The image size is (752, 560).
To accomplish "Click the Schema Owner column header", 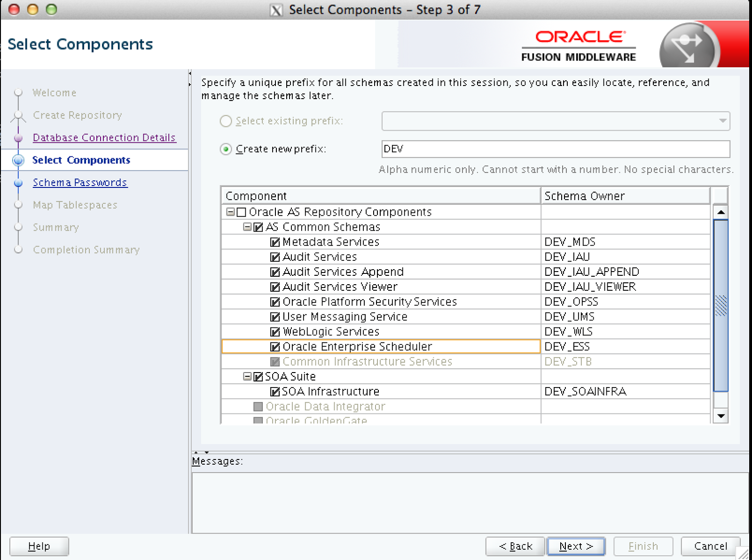I will (626, 196).
